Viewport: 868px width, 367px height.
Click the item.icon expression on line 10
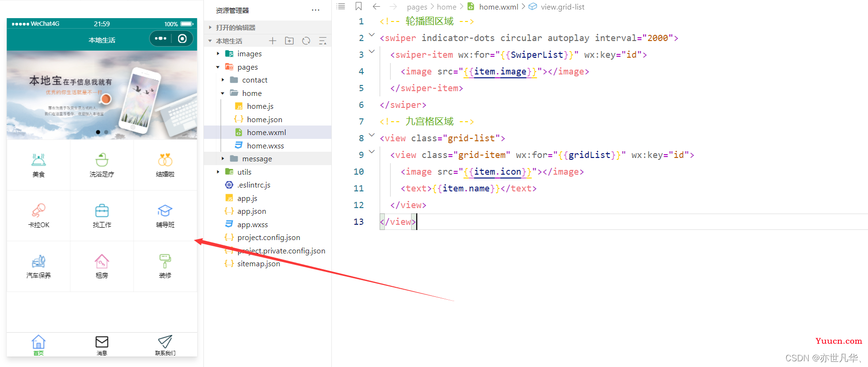click(x=498, y=172)
